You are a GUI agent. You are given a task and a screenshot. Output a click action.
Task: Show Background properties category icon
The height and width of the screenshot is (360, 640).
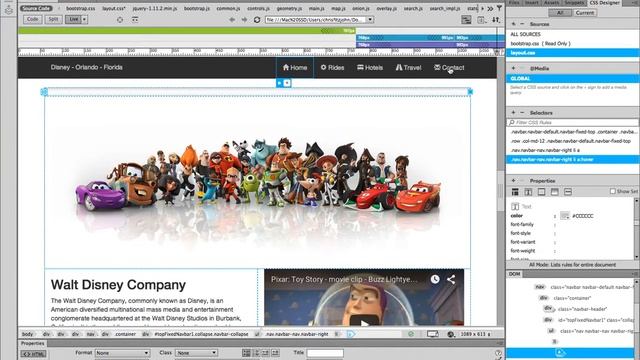tap(554, 192)
